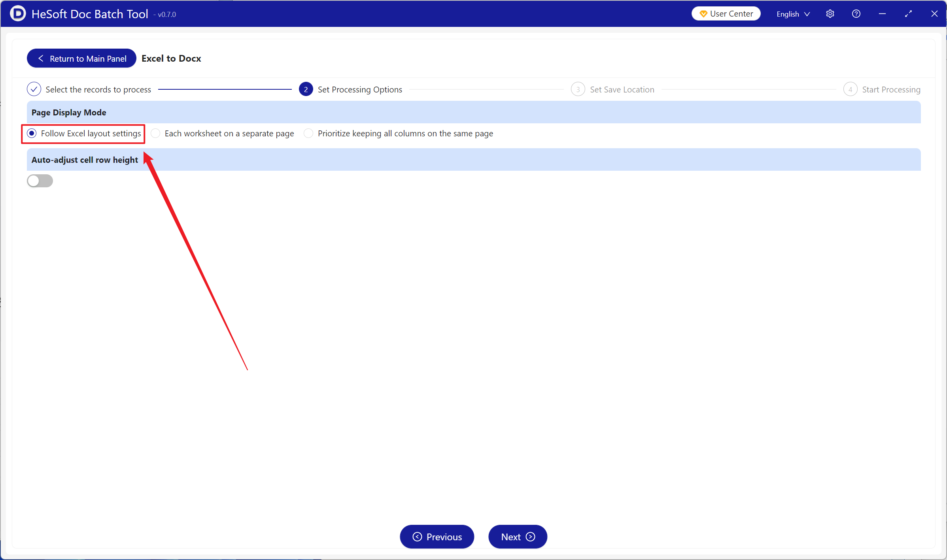
Task: Return to Main Panel
Action: (x=81, y=58)
